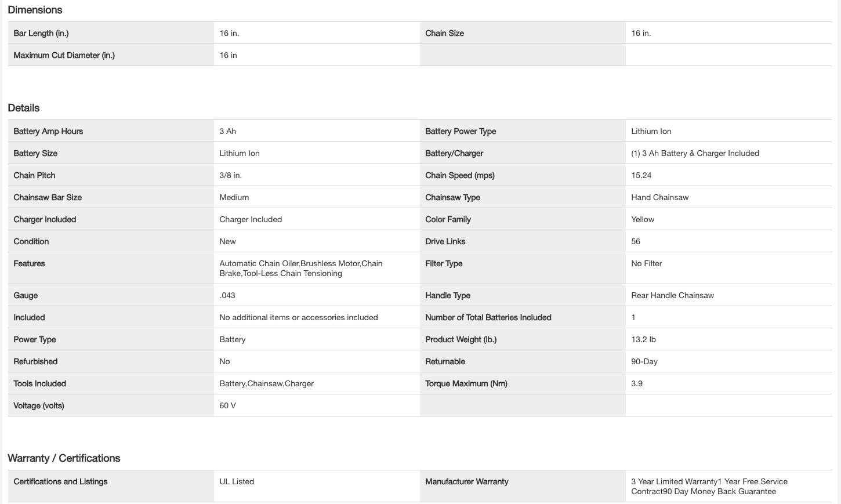Click the Details section heading
The image size is (841, 504).
24,108
